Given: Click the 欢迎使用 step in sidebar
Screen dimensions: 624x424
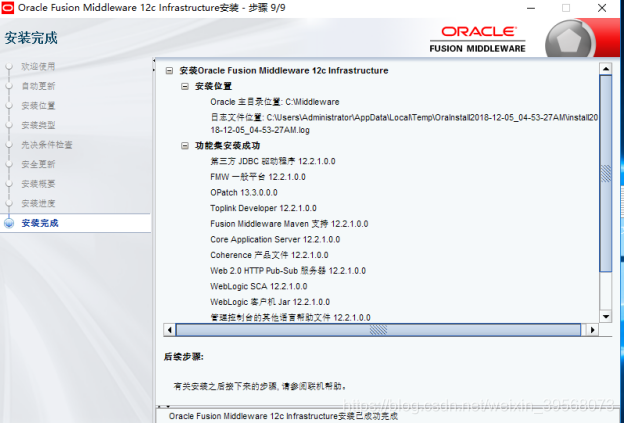Looking at the screenshot, I should point(38,66).
